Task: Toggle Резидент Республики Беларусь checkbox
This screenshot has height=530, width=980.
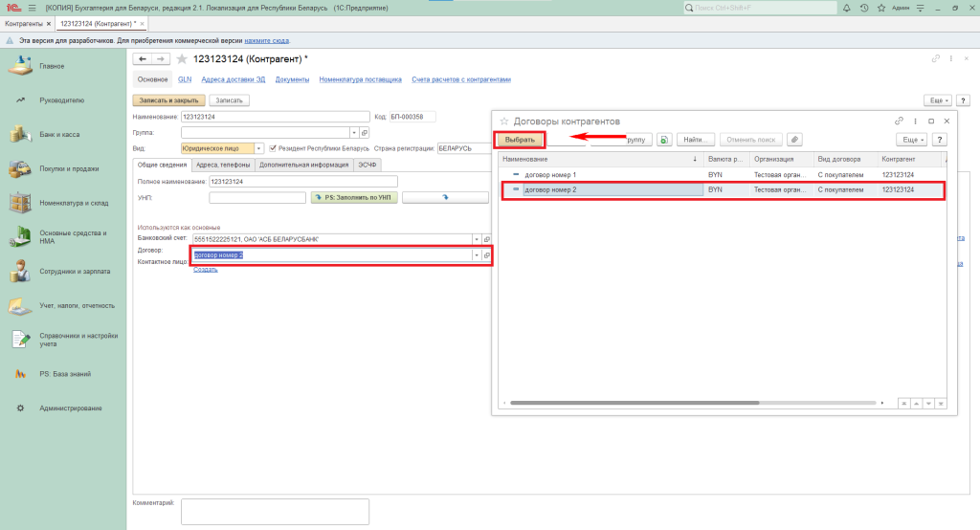Action: (274, 148)
